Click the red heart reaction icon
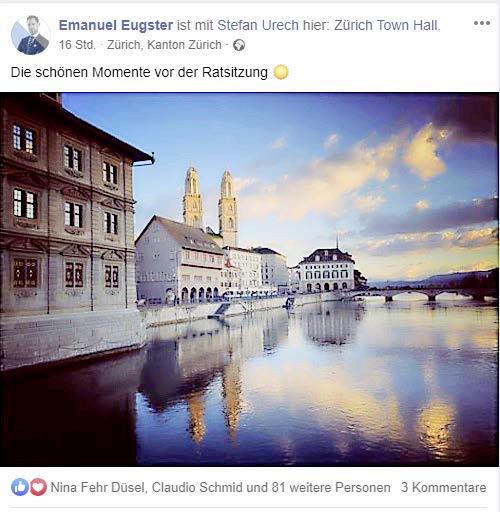 38,487
